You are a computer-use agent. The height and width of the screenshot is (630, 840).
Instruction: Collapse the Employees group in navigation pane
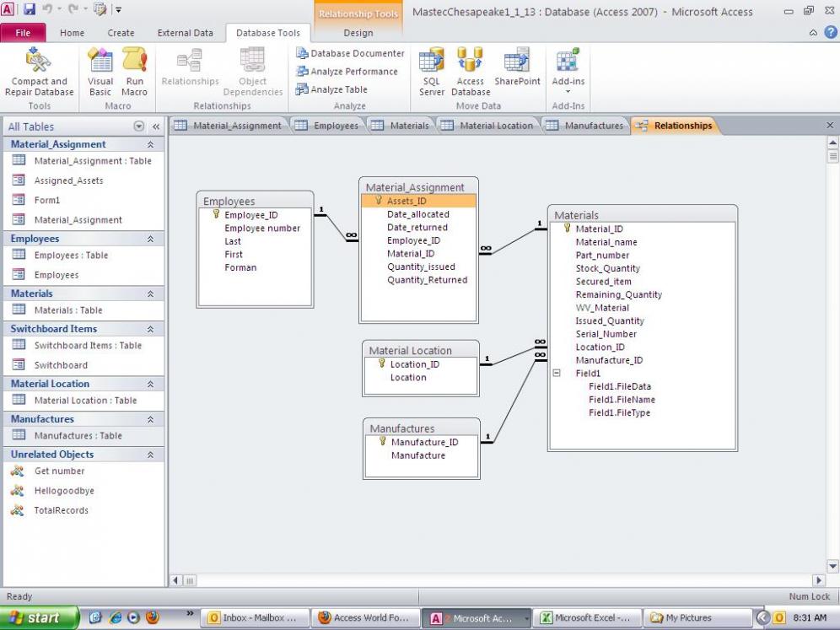coord(150,239)
